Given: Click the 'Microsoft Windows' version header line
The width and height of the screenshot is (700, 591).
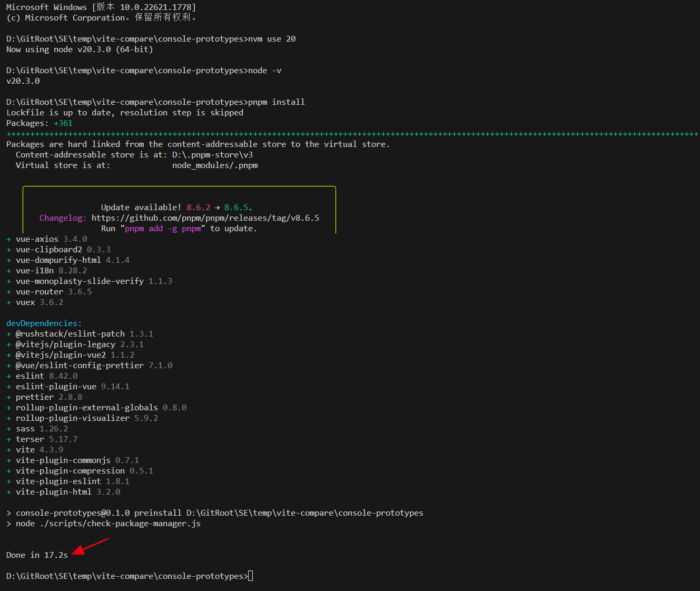Looking at the screenshot, I should coord(101,7).
